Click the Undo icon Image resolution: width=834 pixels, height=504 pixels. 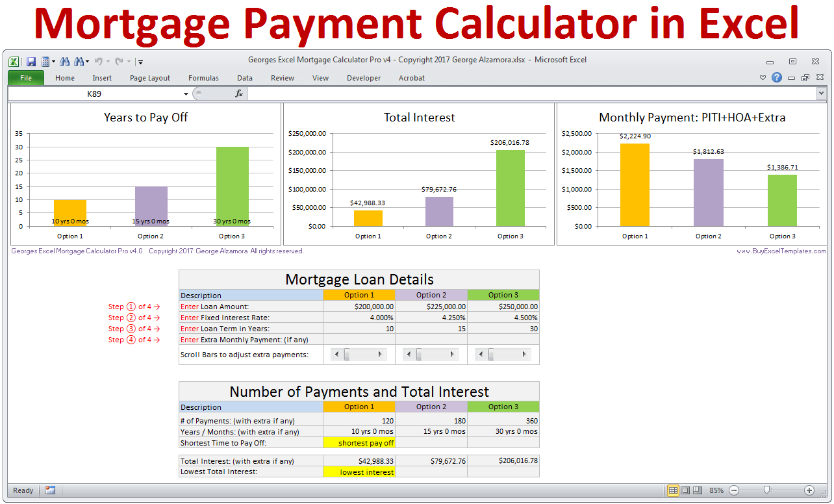(99, 60)
